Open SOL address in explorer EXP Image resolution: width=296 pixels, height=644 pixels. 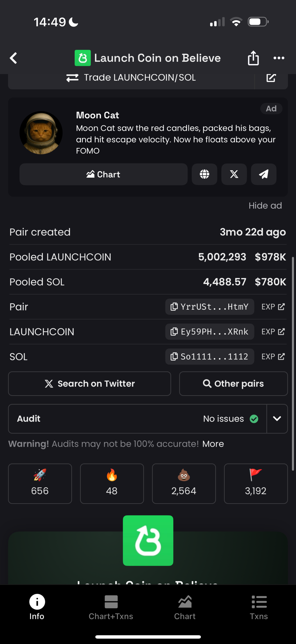pos(273,357)
